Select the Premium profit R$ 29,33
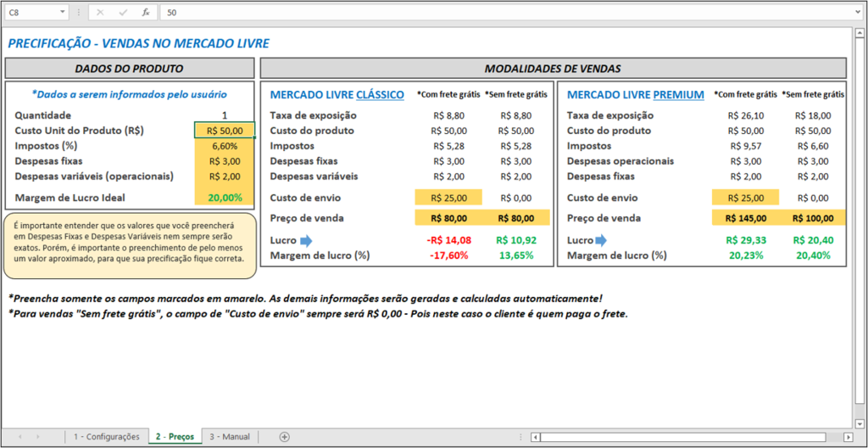868x448 pixels. pyautogui.click(x=745, y=241)
